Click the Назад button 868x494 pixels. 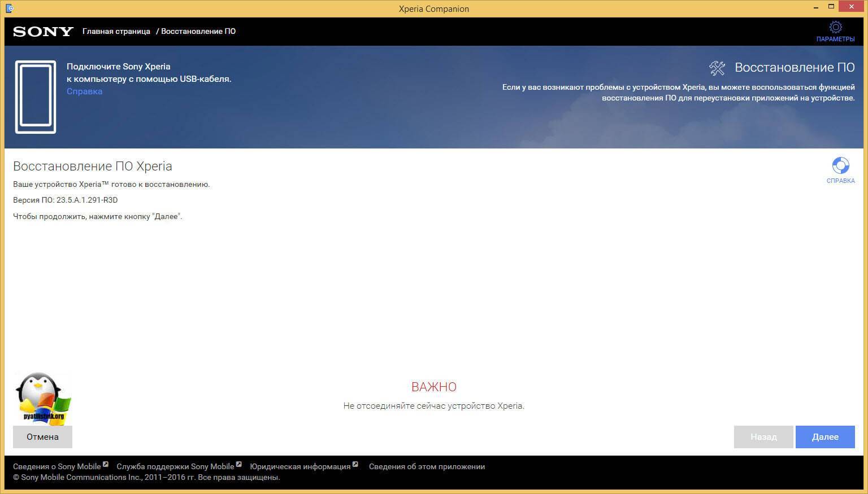pyautogui.click(x=763, y=437)
